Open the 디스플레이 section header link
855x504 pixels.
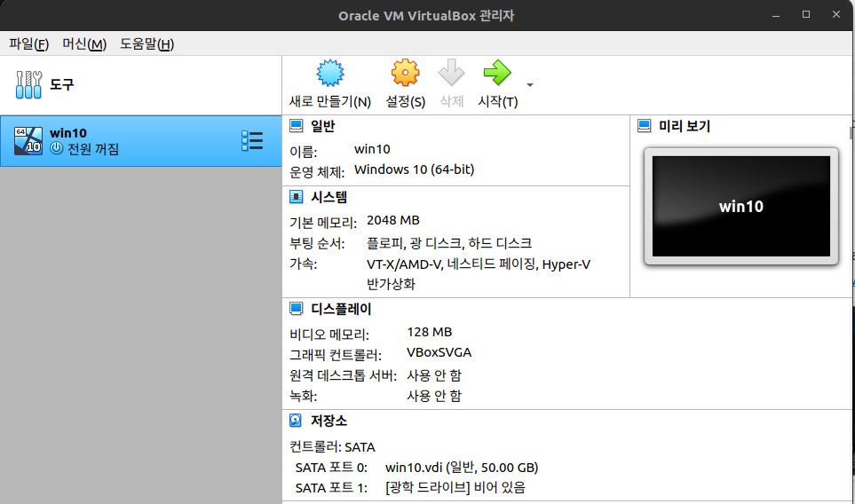point(341,309)
